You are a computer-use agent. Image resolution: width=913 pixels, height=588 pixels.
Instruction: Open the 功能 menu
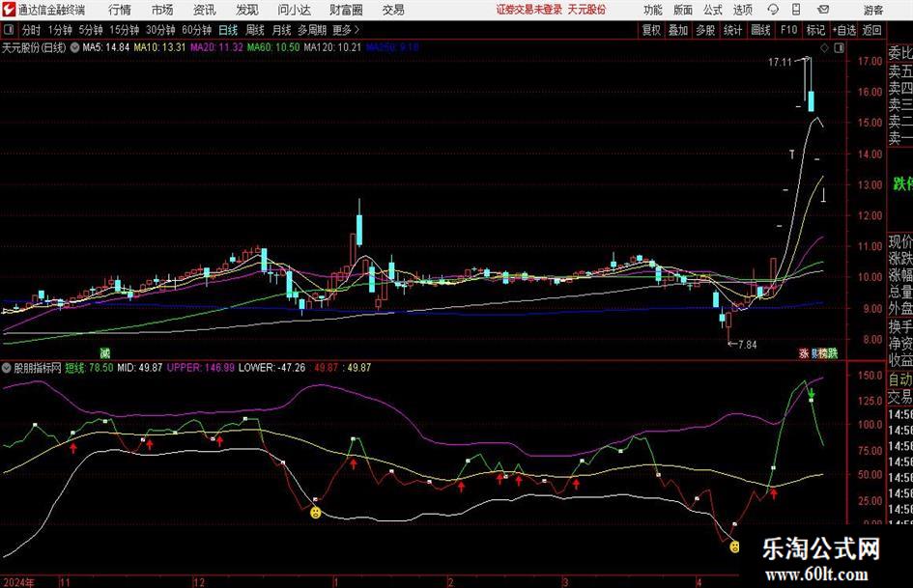(x=653, y=10)
